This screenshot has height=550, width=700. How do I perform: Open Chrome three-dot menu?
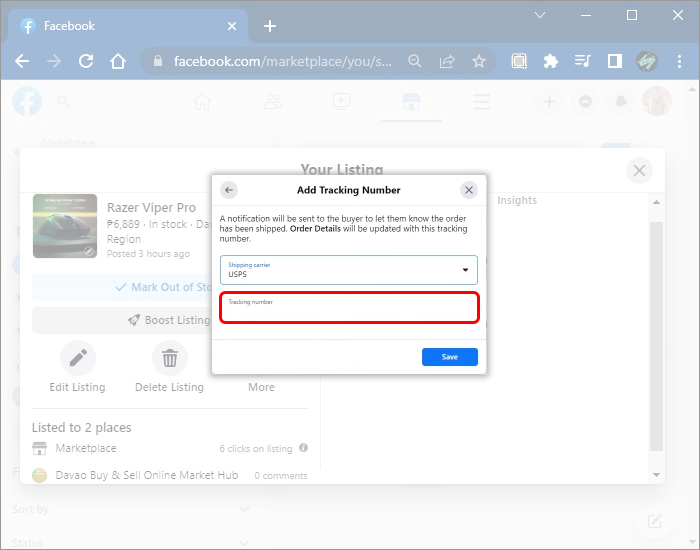click(x=679, y=61)
